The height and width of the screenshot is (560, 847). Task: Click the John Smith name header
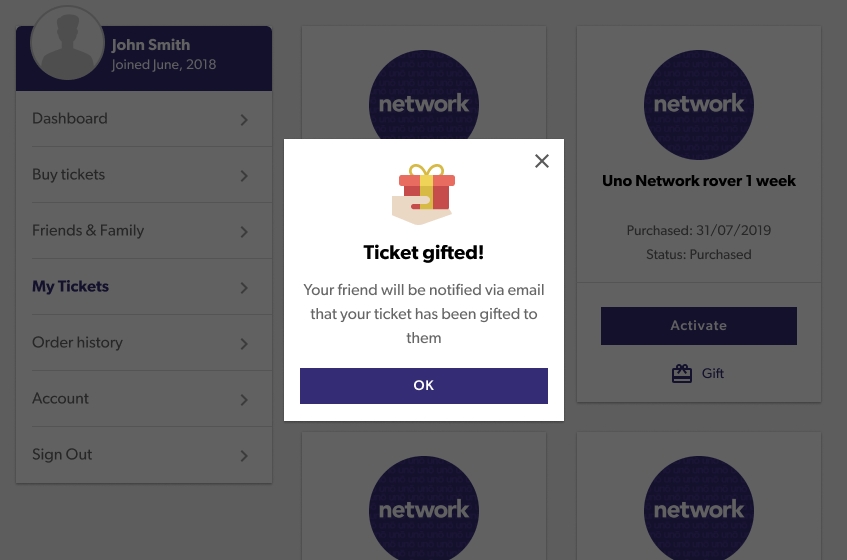coord(151,45)
